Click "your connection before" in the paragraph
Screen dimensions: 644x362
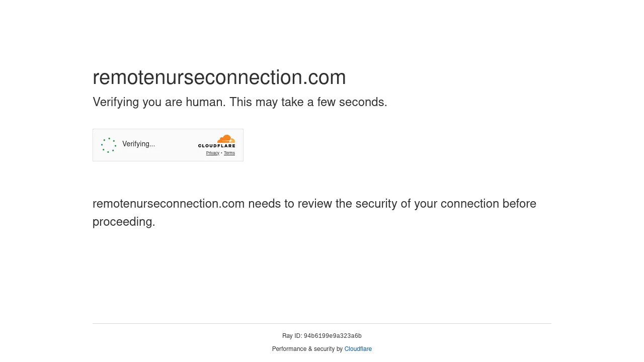[x=475, y=204]
